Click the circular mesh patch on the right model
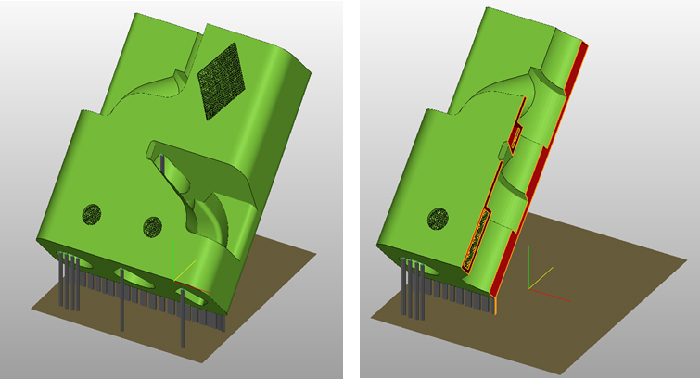This screenshot has height=379, width=700. point(438,219)
